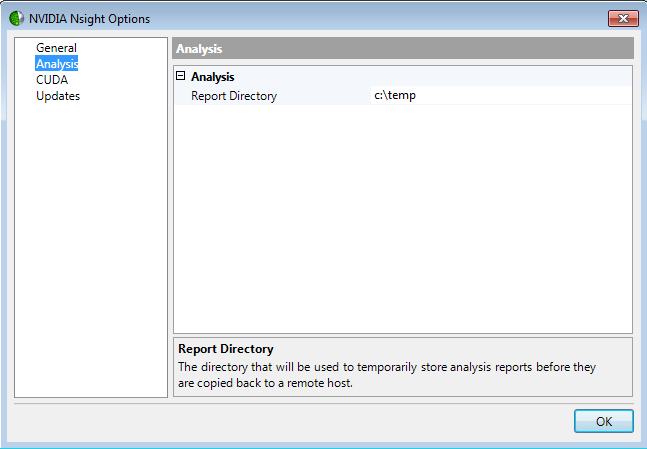Open the CUDA options page
647x449 pixels.
52,80
